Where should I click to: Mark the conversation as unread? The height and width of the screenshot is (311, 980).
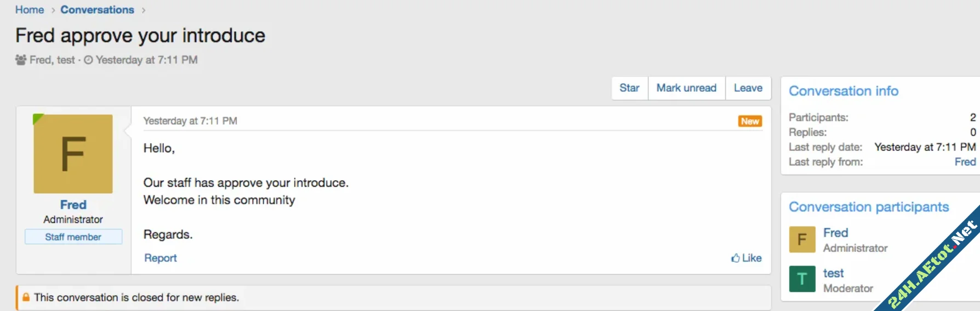(x=686, y=88)
